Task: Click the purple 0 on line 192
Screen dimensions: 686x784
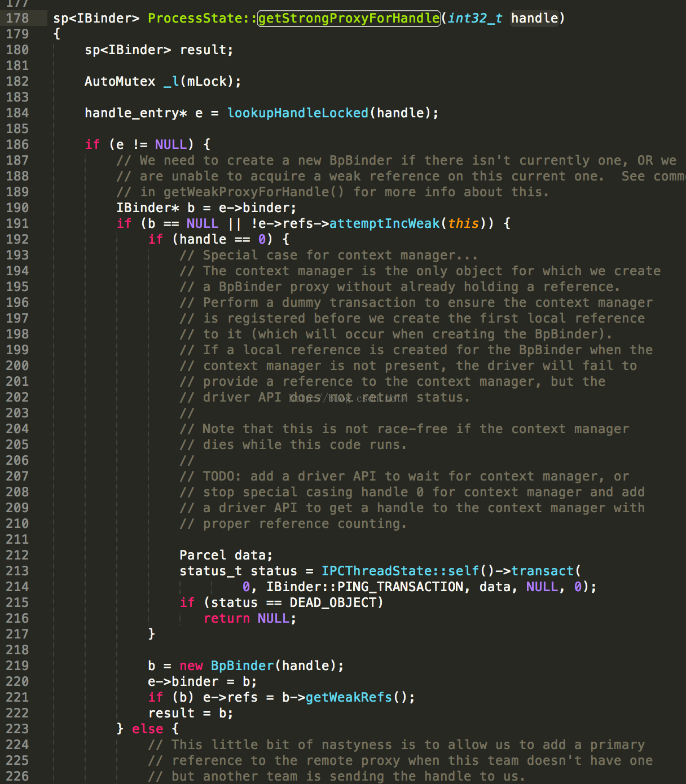Action: coord(262,239)
